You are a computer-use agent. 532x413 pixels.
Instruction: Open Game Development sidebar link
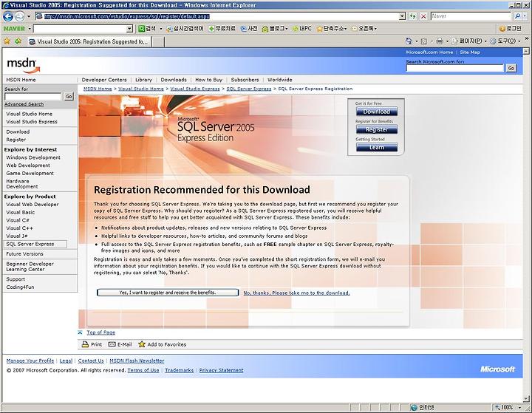click(30, 173)
